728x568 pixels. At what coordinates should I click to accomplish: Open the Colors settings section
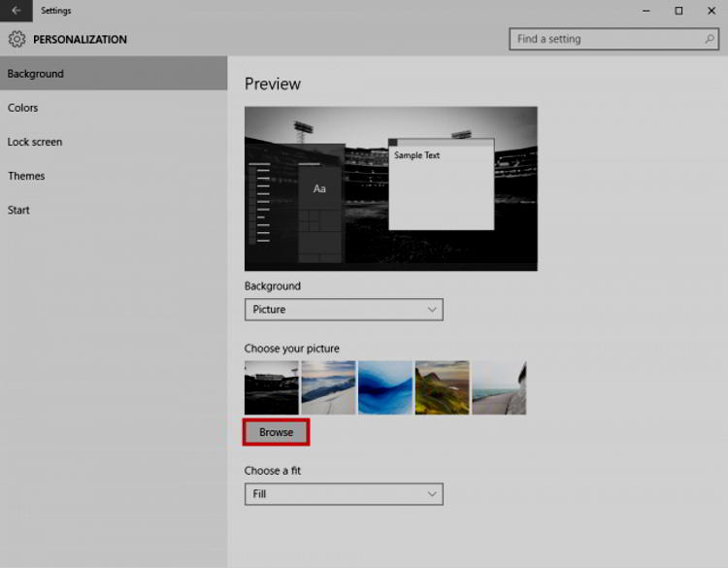(23, 108)
